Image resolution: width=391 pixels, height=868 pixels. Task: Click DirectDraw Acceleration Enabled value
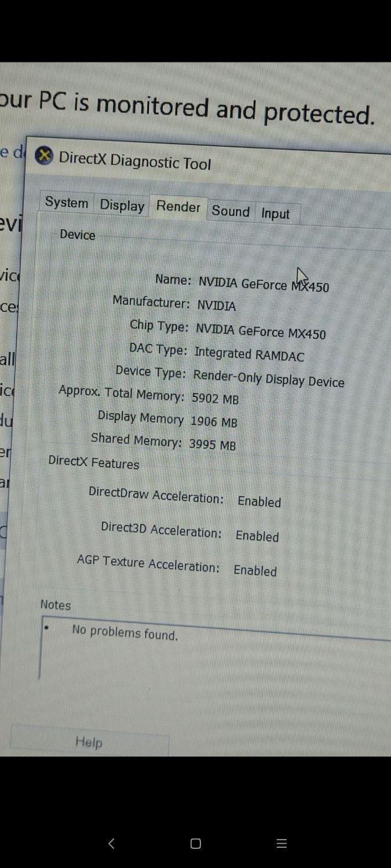pyautogui.click(x=259, y=502)
